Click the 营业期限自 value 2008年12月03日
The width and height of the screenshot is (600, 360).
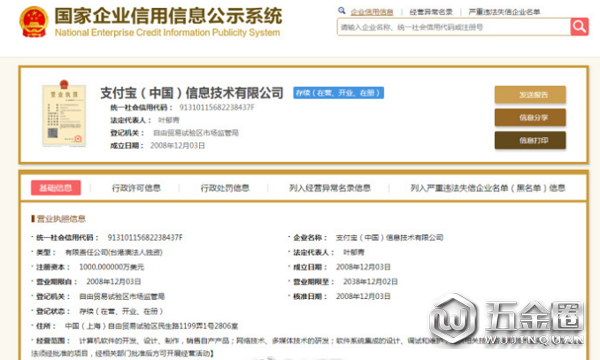[x=114, y=282]
